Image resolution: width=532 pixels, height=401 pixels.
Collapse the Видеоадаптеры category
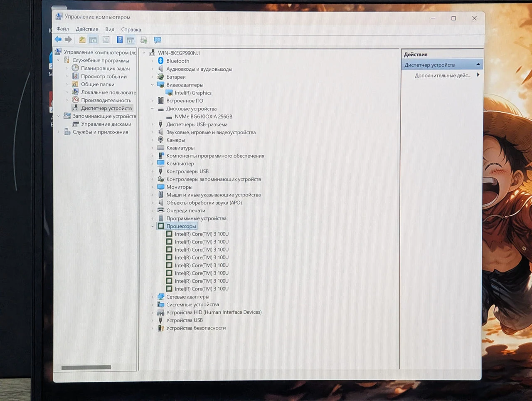[153, 85]
